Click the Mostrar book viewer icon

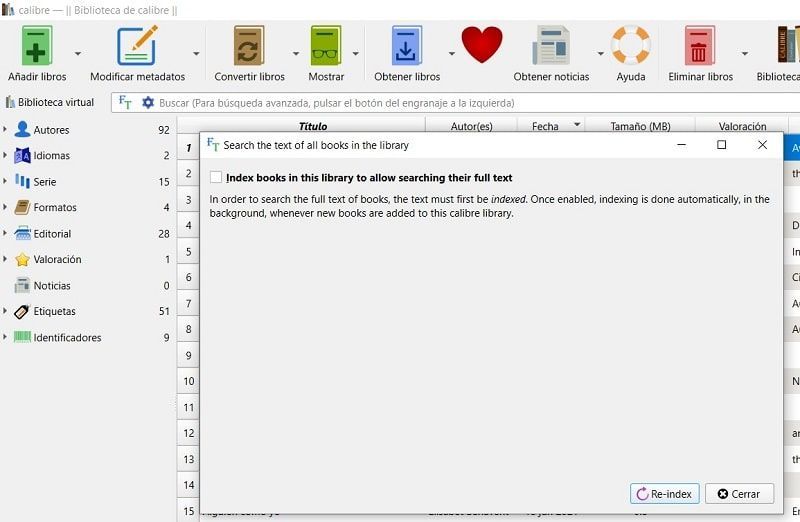pyautogui.click(x=326, y=46)
